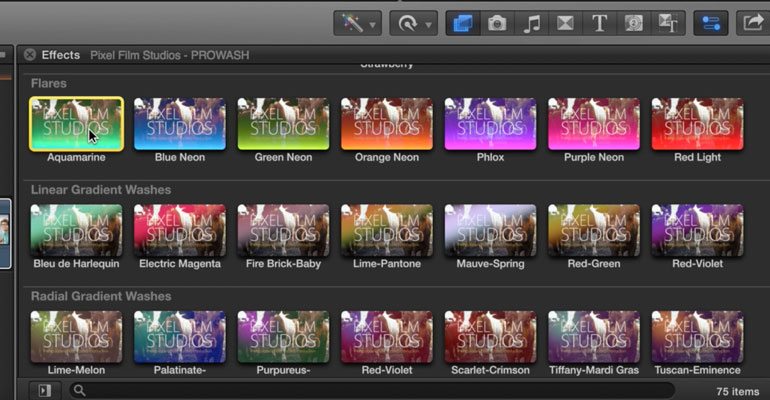Click the Share export icon
Screen dimensions: 770x400
pos(753,23)
